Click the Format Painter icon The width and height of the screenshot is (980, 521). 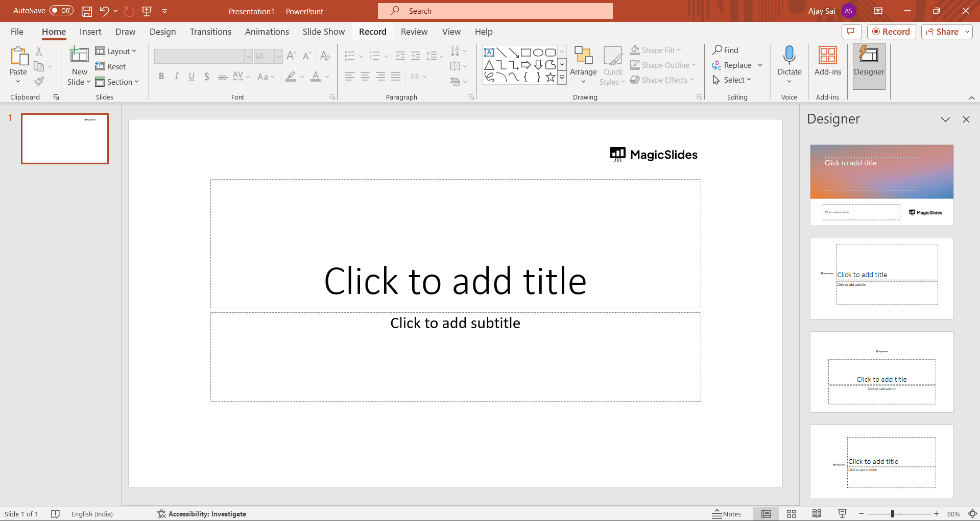coord(39,81)
